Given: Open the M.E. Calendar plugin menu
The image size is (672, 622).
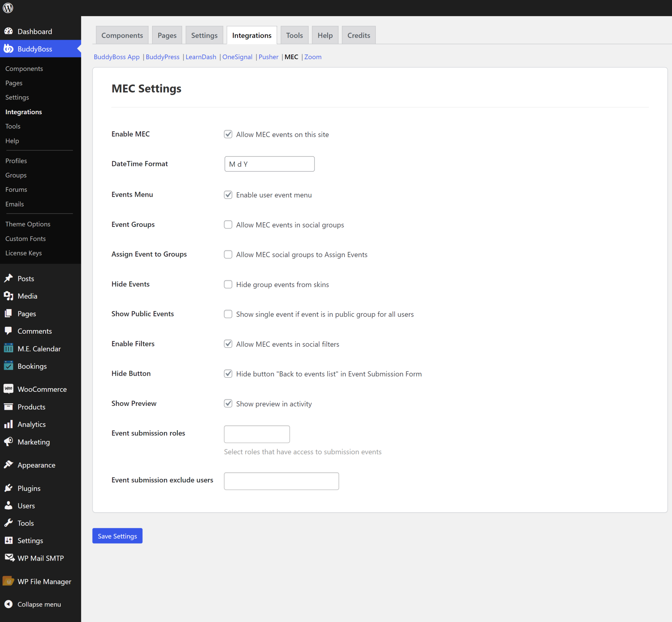Looking at the screenshot, I should click(39, 348).
